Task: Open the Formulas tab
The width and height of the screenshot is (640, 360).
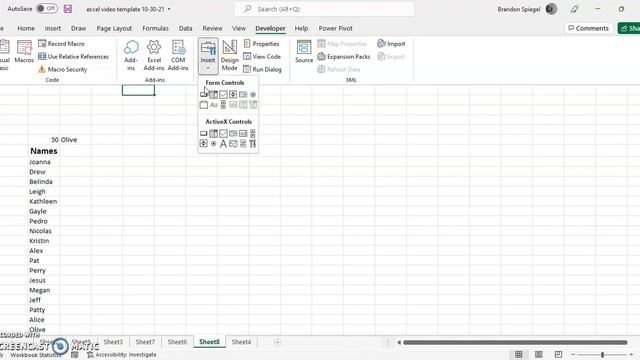Action: pos(155,28)
